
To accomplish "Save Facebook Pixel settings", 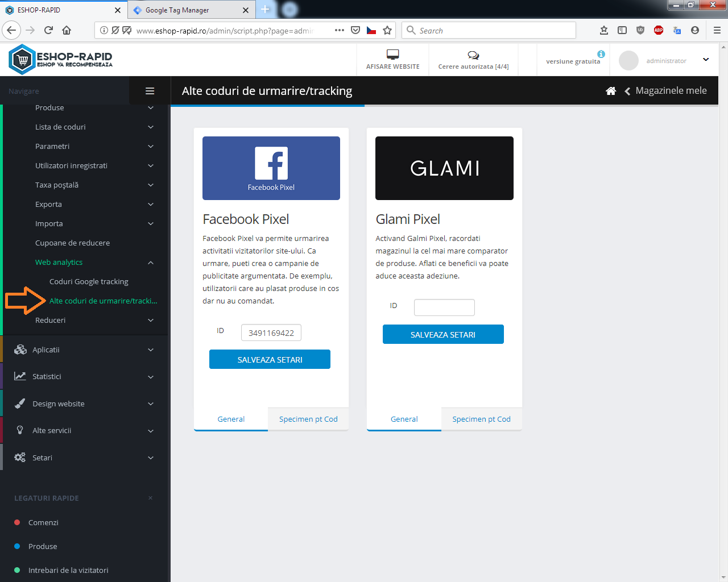I will click(x=270, y=359).
